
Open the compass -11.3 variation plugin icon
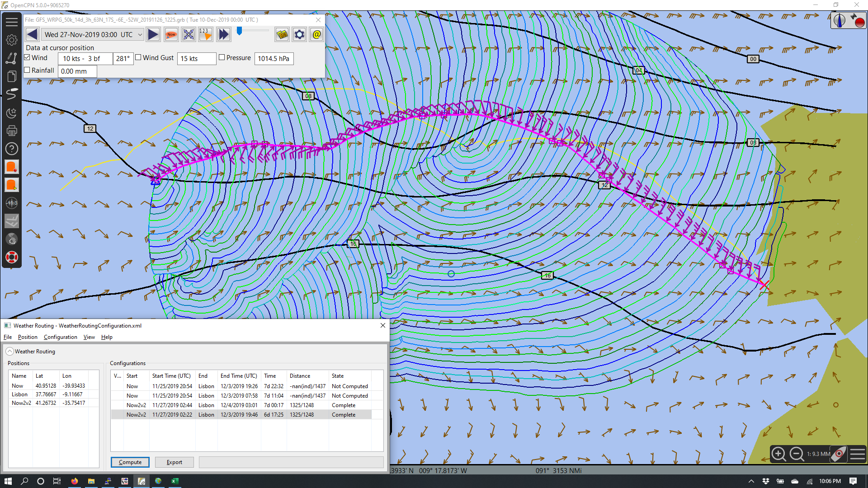12,203
